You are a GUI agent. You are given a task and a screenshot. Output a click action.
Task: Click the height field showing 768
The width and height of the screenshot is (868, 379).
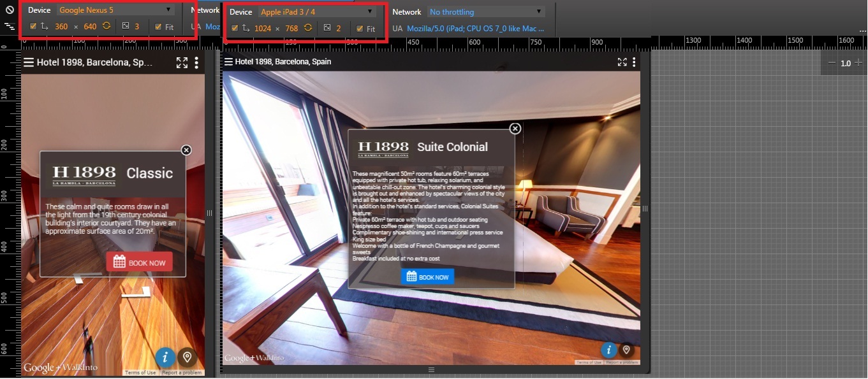click(291, 28)
